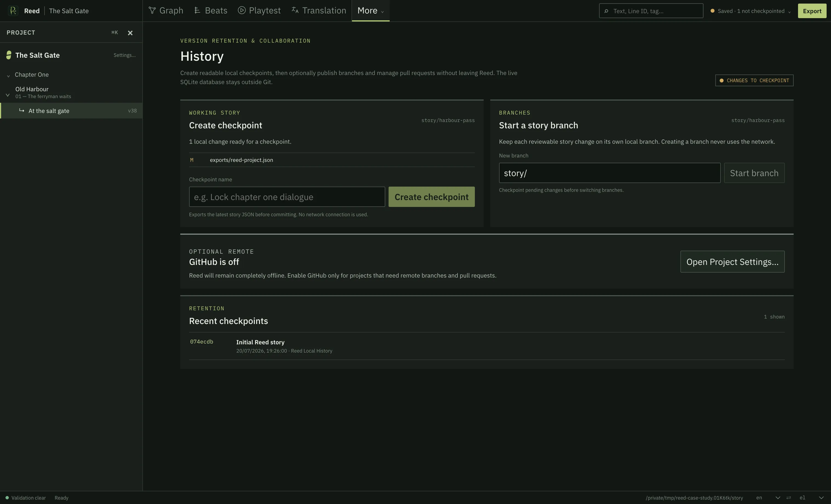Focus the Checkpoint name input
This screenshot has width=831, height=504.
pos(287,197)
